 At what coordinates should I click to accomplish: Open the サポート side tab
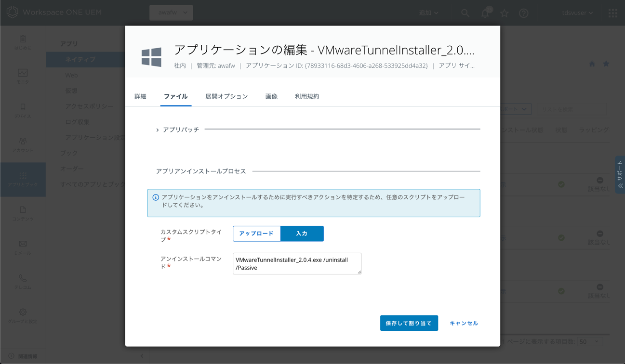(620, 174)
